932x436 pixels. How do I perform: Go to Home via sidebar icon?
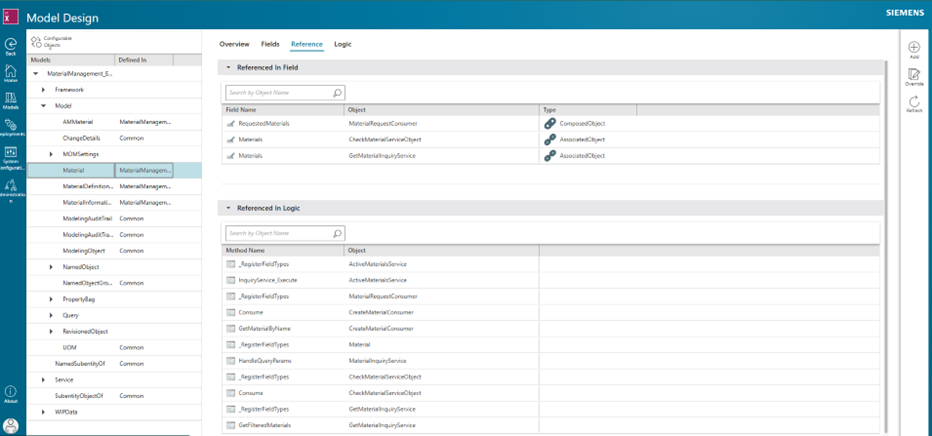pos(11,72)
